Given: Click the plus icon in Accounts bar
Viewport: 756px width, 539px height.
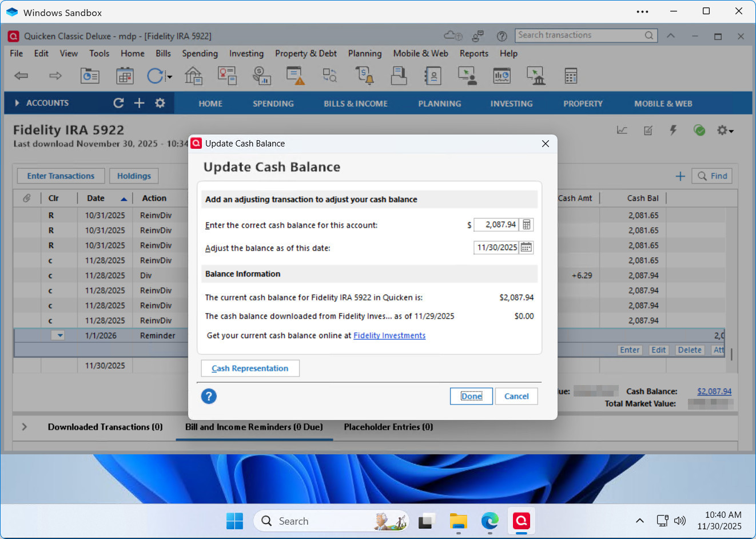Looking at the screenshot, I should 139,103.
